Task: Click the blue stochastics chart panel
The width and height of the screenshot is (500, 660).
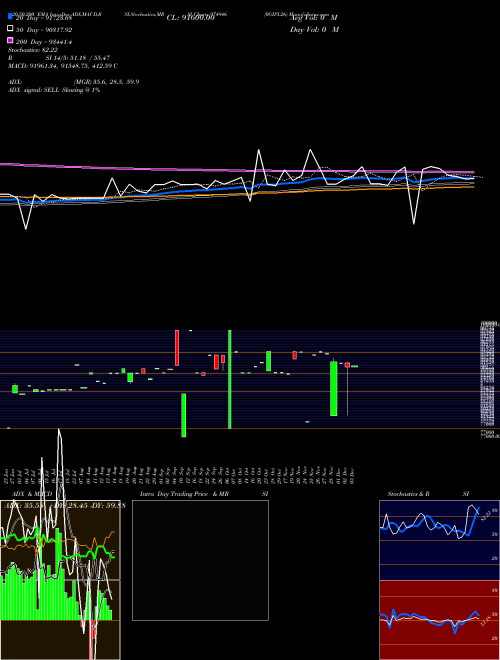Action: coord(439,540)
